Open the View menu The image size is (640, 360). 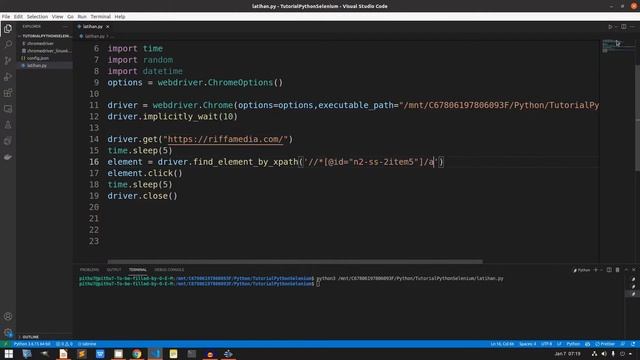[x=57, y=17]
